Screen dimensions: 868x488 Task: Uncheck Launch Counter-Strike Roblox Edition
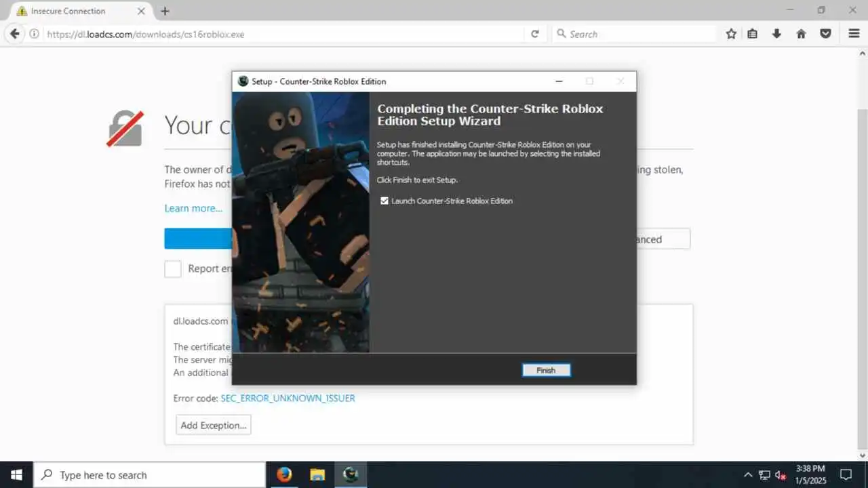(384, 201)
